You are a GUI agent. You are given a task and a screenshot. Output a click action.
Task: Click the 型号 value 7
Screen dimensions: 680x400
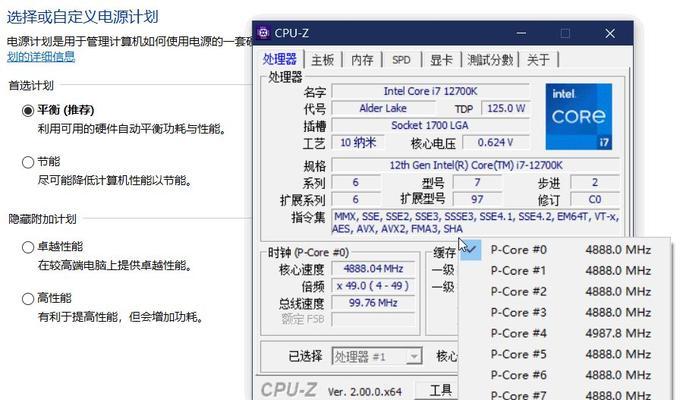point(477,183)
